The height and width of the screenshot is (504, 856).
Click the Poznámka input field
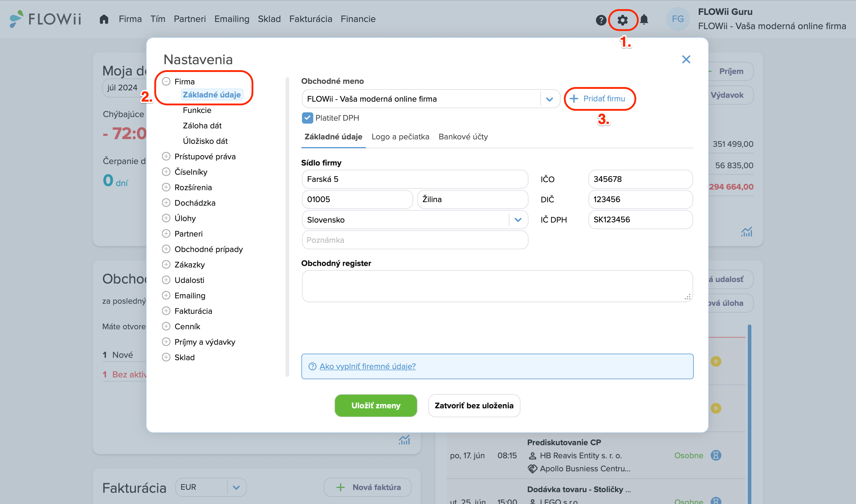point(415,240)
